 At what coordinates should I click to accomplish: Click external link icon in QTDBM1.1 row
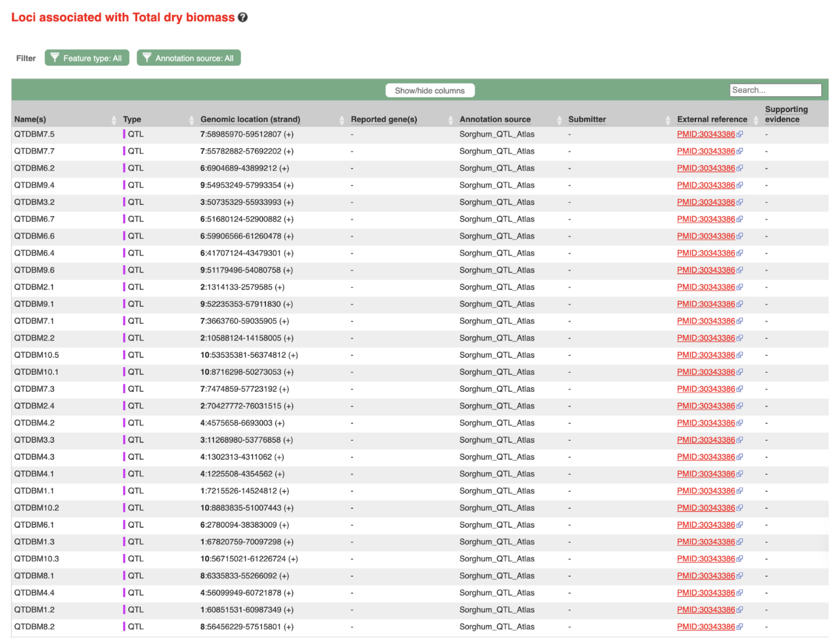(x=740, y=491)
